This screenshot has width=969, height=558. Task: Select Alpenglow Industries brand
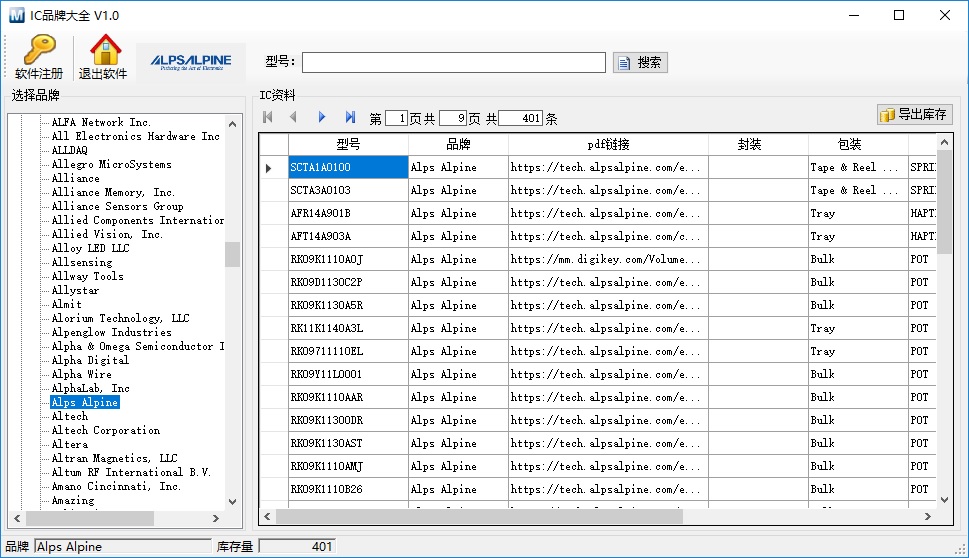point(111,332)
